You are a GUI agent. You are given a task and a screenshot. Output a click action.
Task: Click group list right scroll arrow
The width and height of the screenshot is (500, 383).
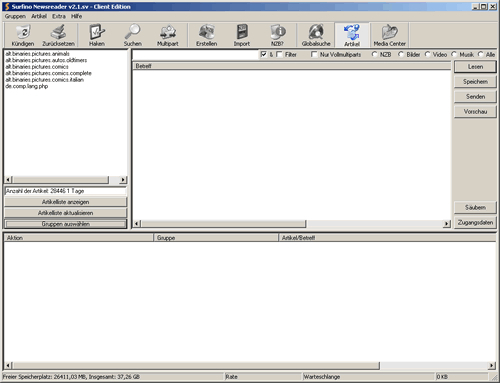pyautogui.click(x=123, y=180)
